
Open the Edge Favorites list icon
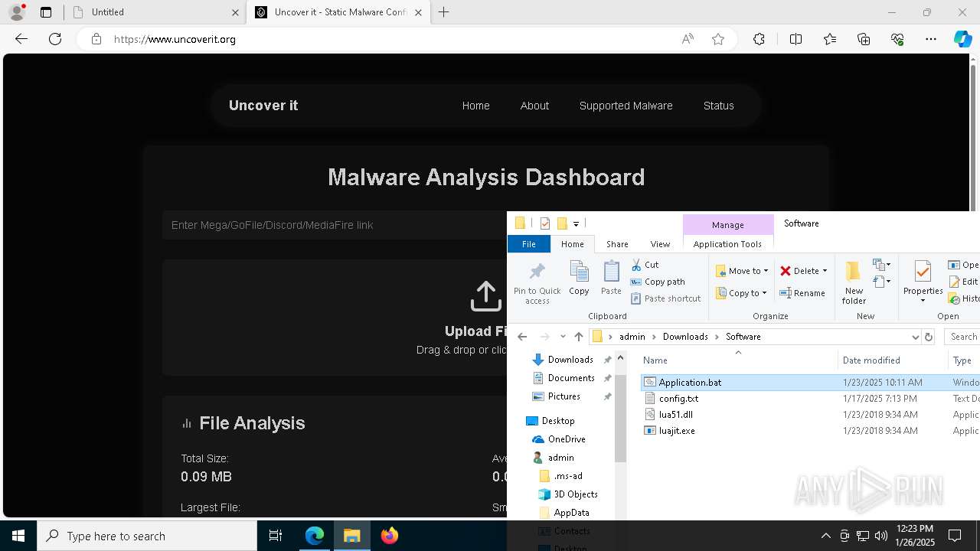(830, 39)
